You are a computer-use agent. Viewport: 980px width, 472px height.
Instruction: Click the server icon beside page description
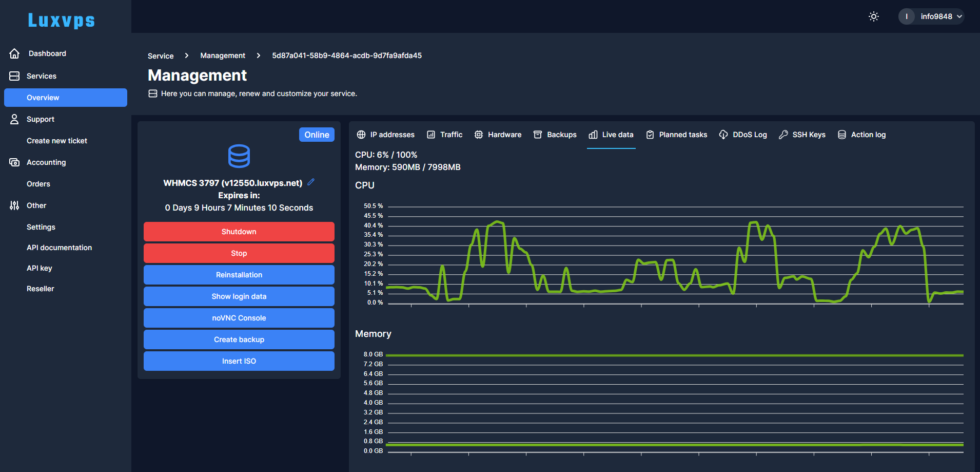coord(153,93)
